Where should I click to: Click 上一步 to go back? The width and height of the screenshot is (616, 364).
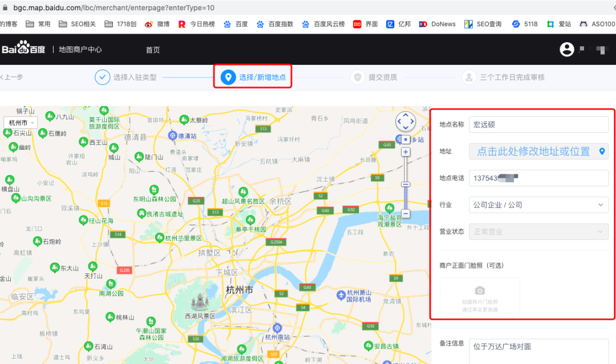coord(11,76)
